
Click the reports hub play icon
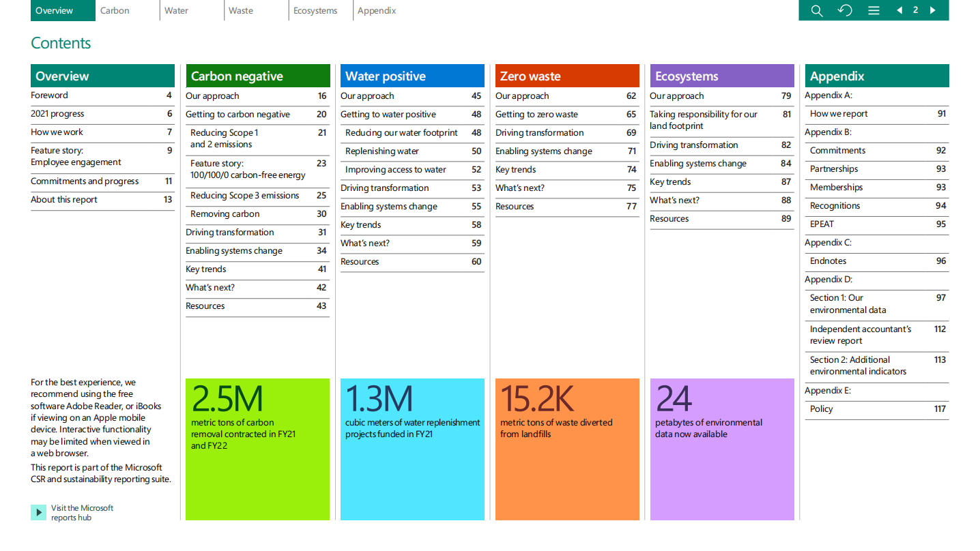38,513
